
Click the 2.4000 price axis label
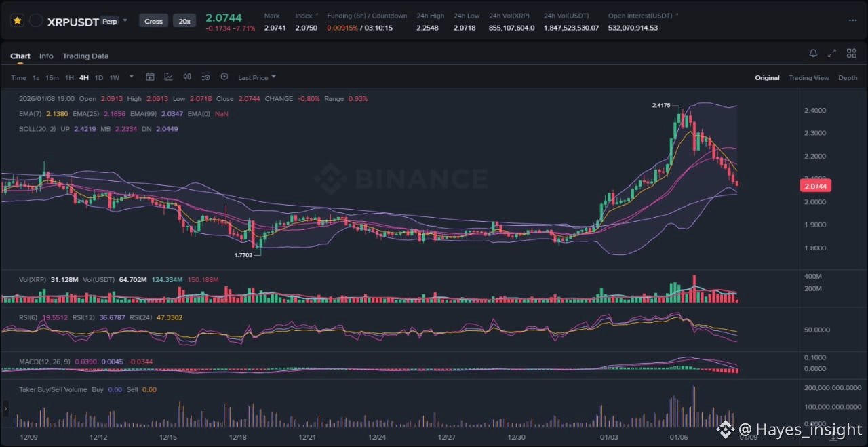click(x=815, y=110)
